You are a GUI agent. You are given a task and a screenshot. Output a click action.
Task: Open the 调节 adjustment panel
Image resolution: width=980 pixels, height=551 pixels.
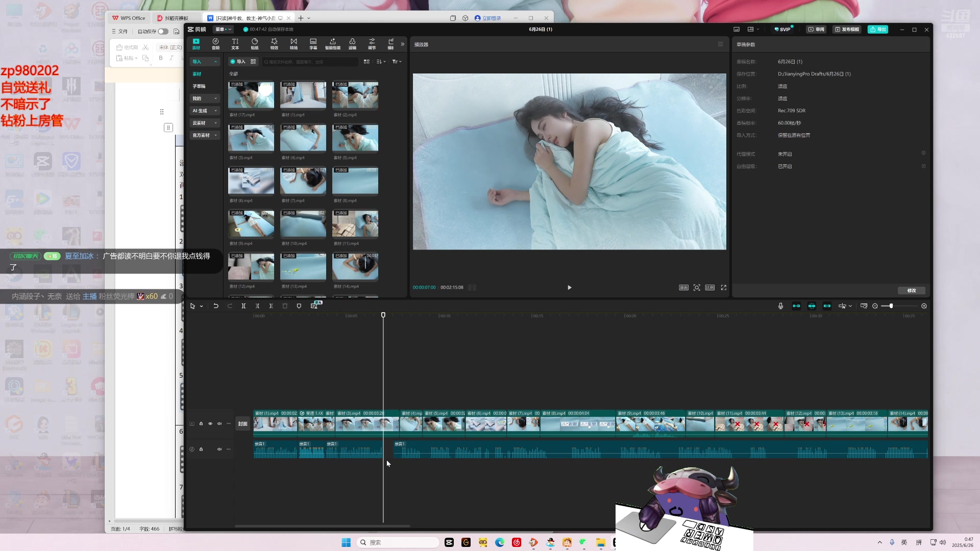point(372,44)
